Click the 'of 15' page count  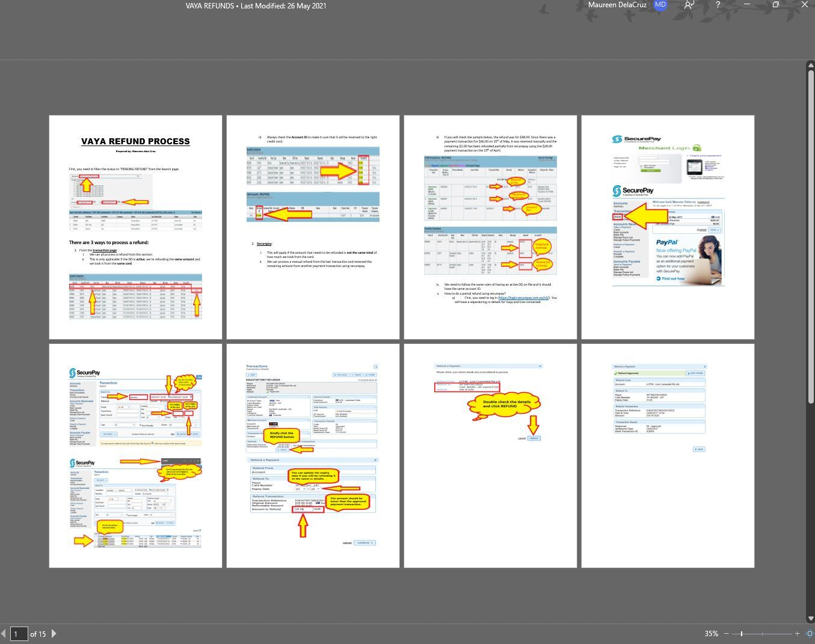click(x=38, y=634)
